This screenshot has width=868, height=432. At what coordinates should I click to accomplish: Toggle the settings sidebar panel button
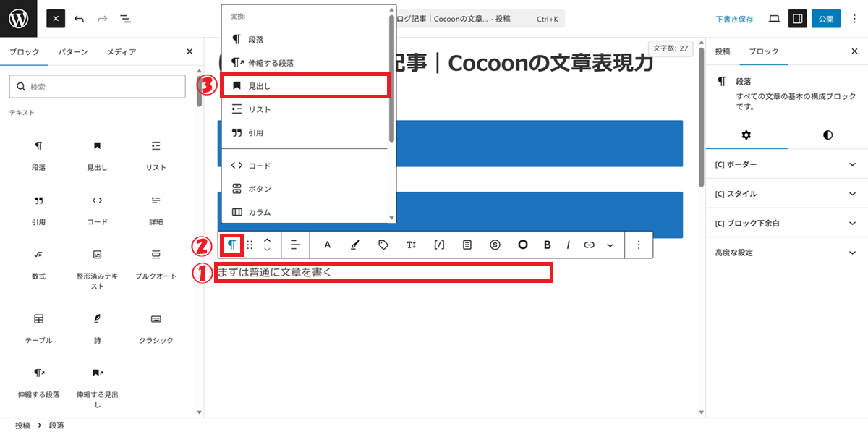pyautogui.click(x=797, y=19)
